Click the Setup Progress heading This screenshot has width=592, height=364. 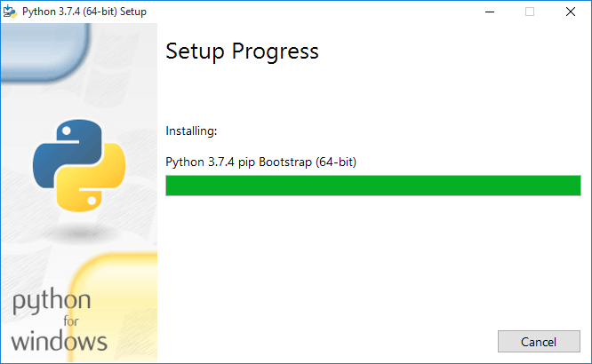click(x=242, y=51)
